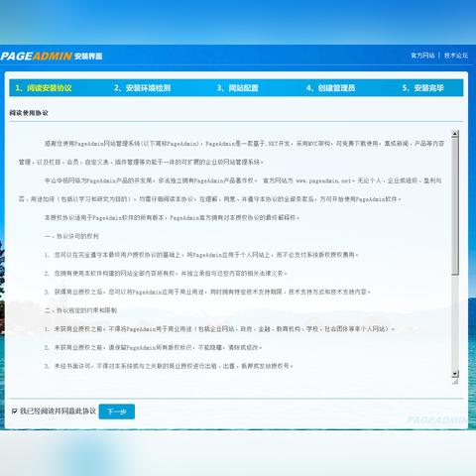476x476 pixels.
Task: Click the PAGEADMIN logo in header
Action: pos(37,56)
